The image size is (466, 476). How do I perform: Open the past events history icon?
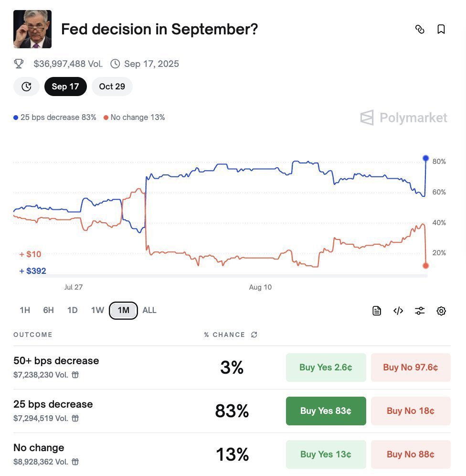27,87
